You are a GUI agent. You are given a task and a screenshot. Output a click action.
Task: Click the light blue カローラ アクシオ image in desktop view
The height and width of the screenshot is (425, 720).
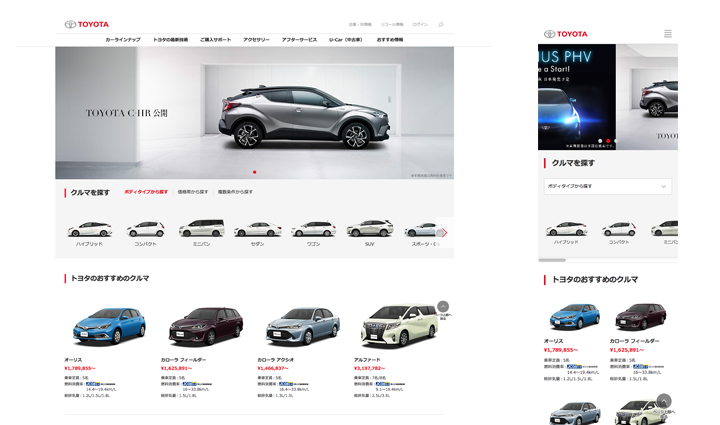click(303, 326)
